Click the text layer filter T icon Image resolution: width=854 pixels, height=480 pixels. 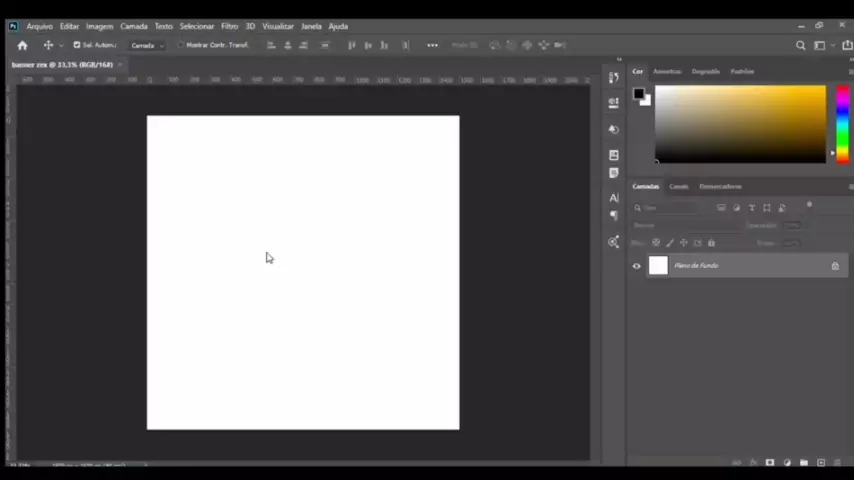click(x=752, y=208)
